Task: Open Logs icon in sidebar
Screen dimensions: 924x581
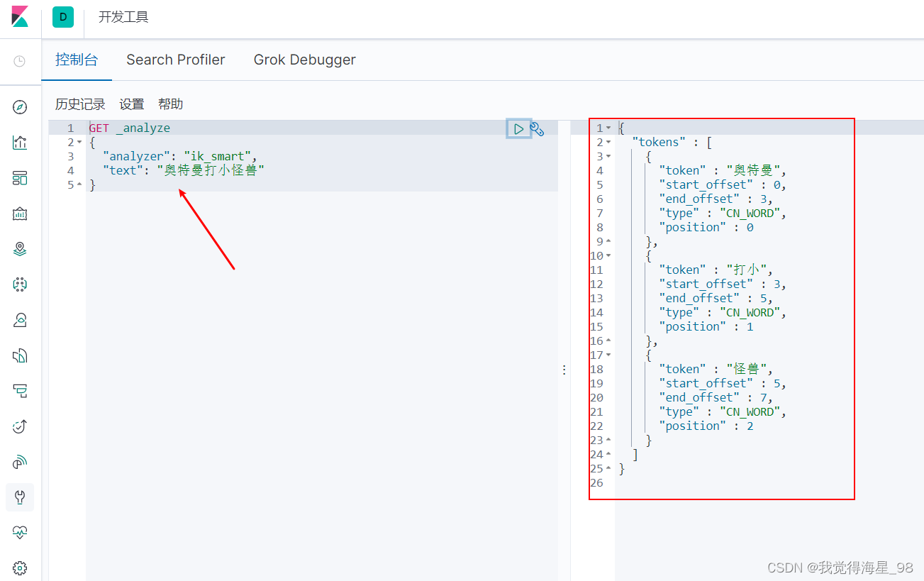Action: coord(20,355)
